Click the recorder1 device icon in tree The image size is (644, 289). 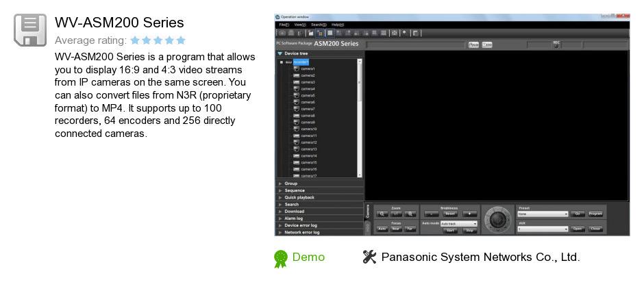pyautogui.click(x=288, y=62)
